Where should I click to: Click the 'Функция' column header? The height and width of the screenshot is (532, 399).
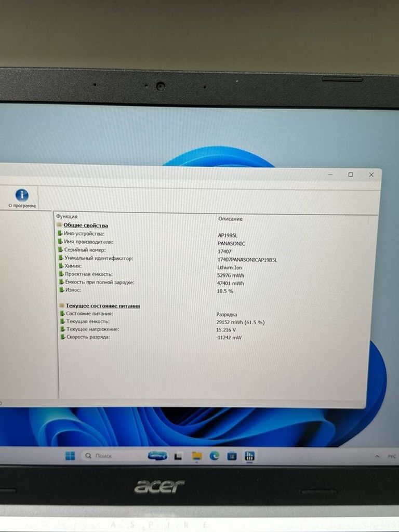66,216
